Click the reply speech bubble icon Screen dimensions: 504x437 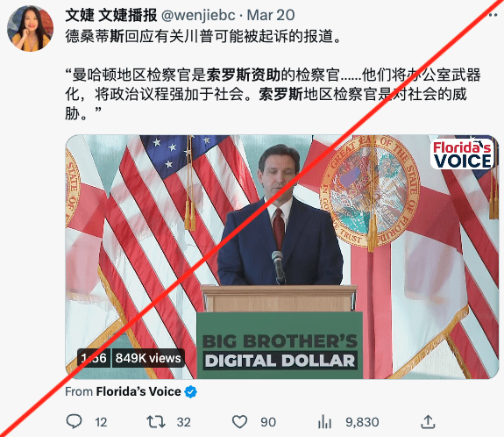tap(74, 421)
